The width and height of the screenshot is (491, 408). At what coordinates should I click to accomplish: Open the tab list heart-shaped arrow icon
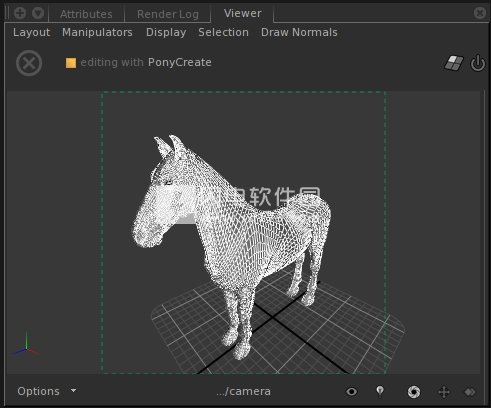pos(38,13)
